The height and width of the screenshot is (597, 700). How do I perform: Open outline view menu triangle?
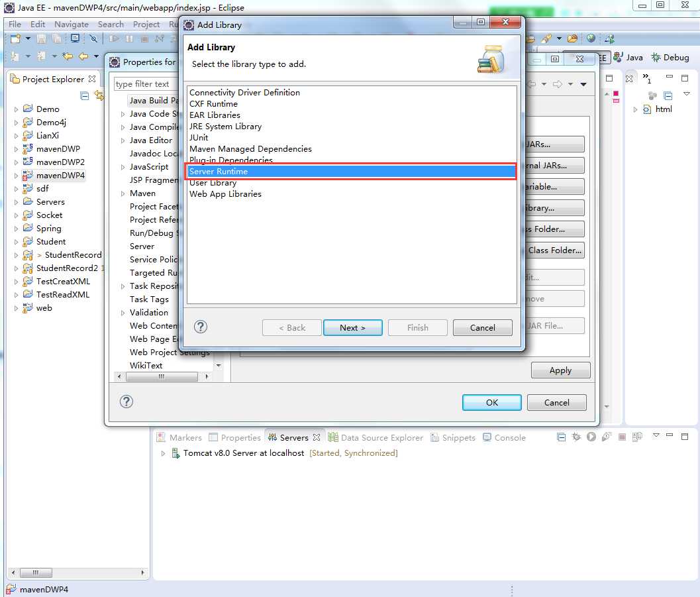pos(687,94)
